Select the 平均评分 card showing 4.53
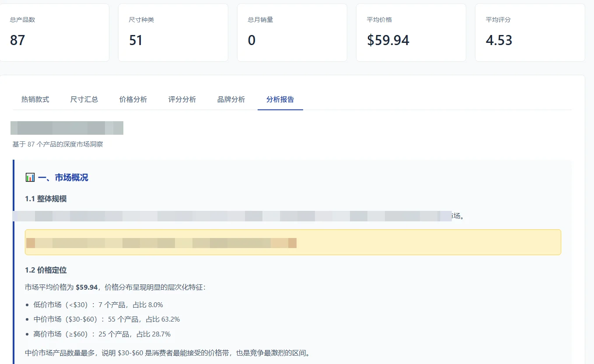The width and height of the screenshot is (594, 364). (530, 32)
